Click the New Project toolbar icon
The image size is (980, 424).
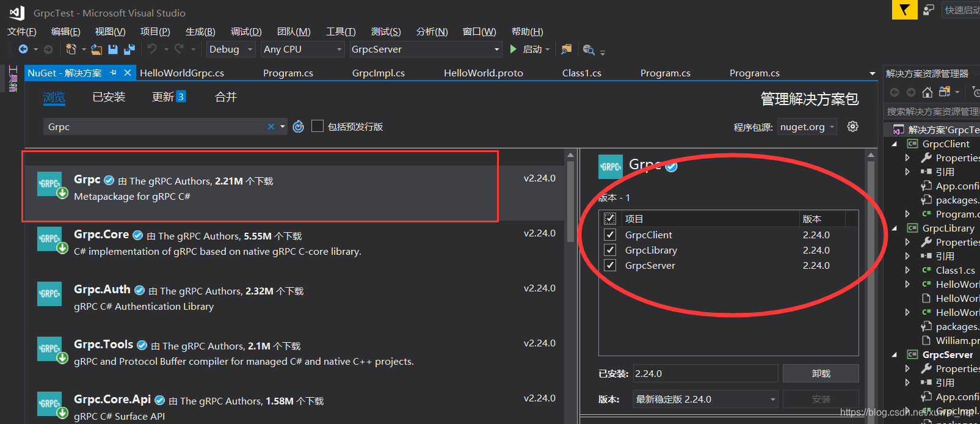[x=71, y=49]
